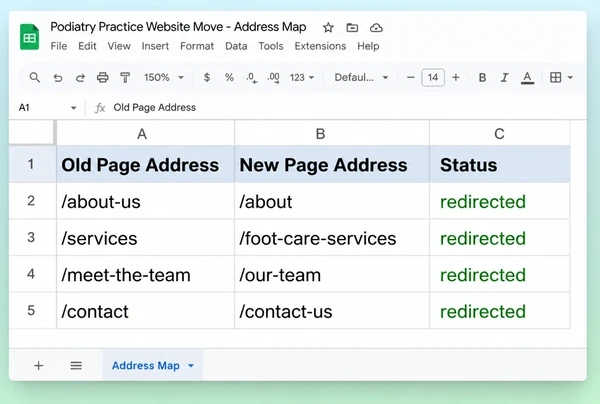This screenshot has width=600, height=404.
Task: Select the Address Map sheet tab
Action: 152,365
